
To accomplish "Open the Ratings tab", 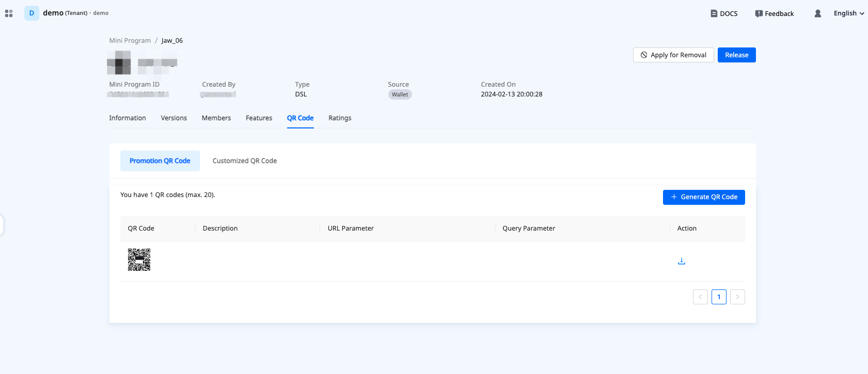I will 340,118.
